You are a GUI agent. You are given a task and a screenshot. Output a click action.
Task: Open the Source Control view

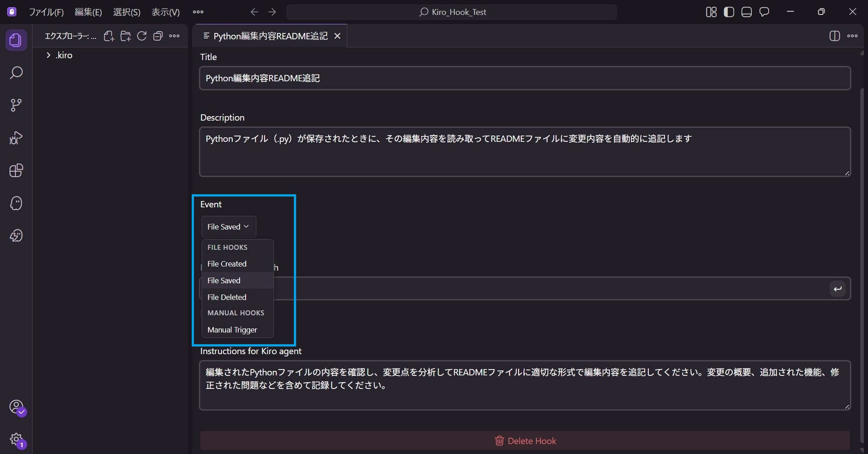tap(16, 105)
